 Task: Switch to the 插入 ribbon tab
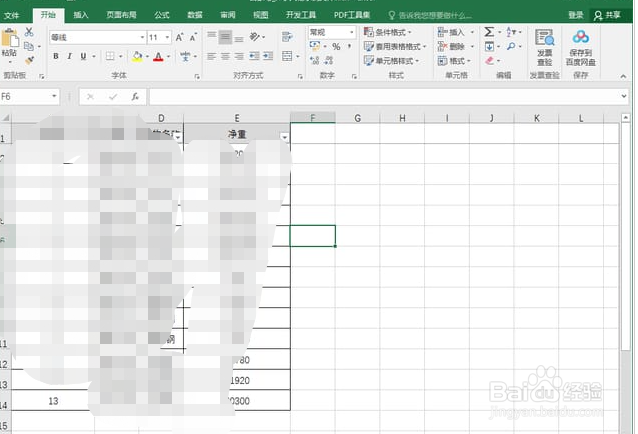click(x=81, y=15)
